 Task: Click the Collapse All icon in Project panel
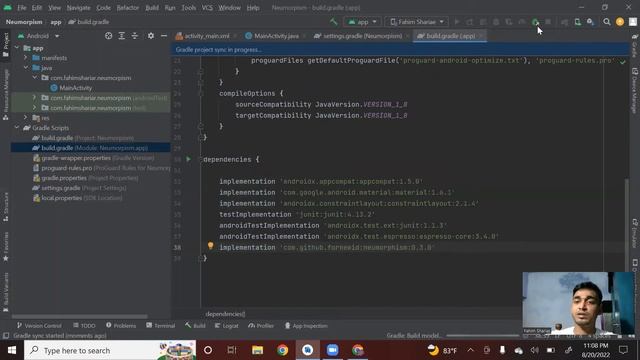pyautogui.click(x=135, y=36)
